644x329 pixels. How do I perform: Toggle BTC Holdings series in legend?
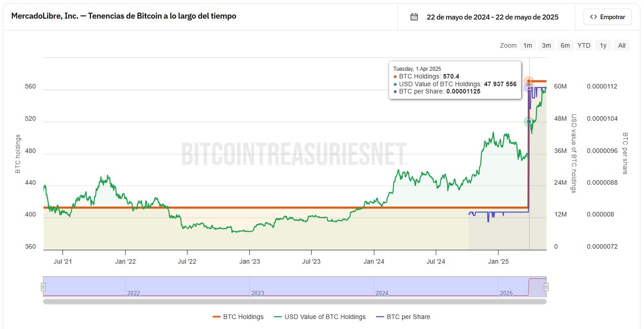pos(243,317)
